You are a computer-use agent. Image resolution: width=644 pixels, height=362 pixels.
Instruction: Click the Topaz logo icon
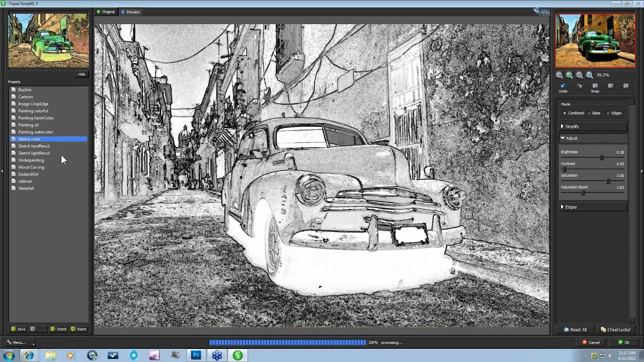542,11
